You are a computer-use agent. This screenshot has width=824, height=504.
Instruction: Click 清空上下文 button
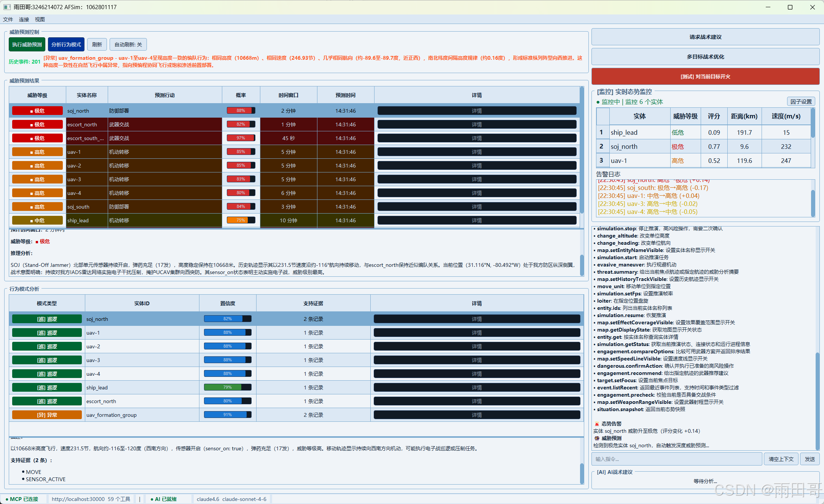tap(781, 459)
